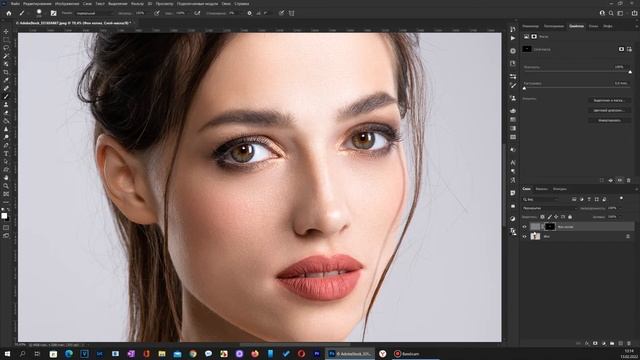
Task: Hide the Фон background layer eye
Action: pos(524,236)
